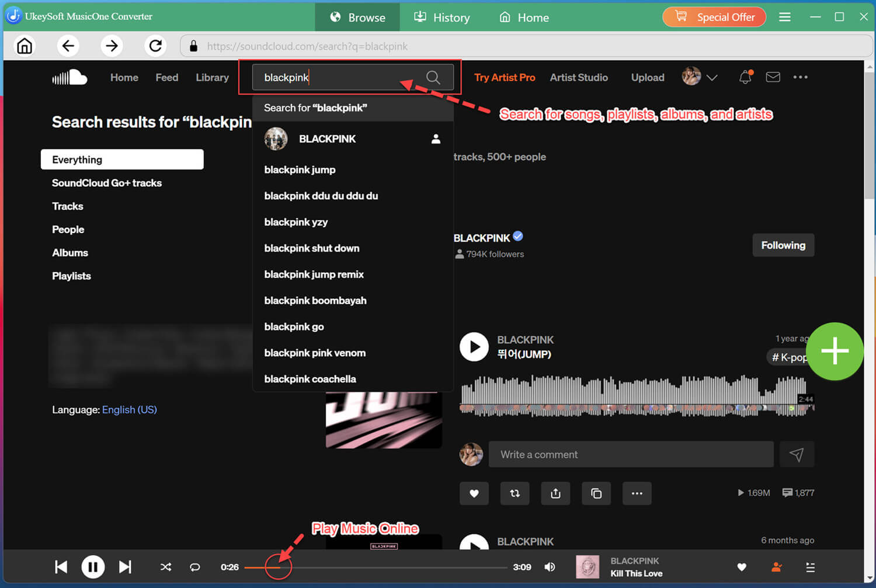This screenshot has height=588, width=876.
Task: Toggle the Following button for BLACKPINK
Action: point(783,245)
